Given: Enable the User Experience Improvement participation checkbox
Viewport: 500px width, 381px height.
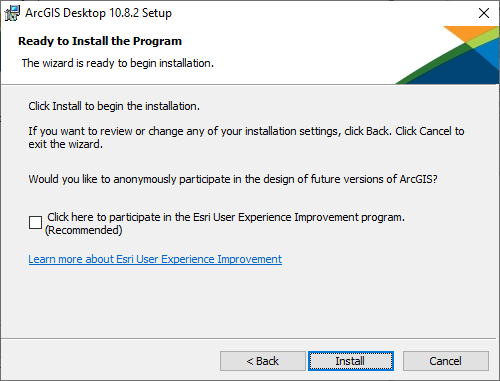Looking at the screenshot, I should point(35,222).
